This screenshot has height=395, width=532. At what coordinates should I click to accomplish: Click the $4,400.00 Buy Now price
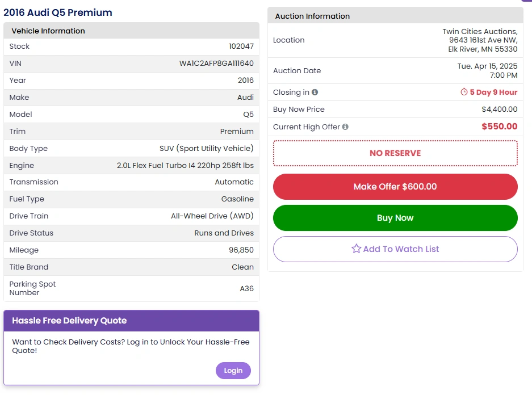[499, 110]
